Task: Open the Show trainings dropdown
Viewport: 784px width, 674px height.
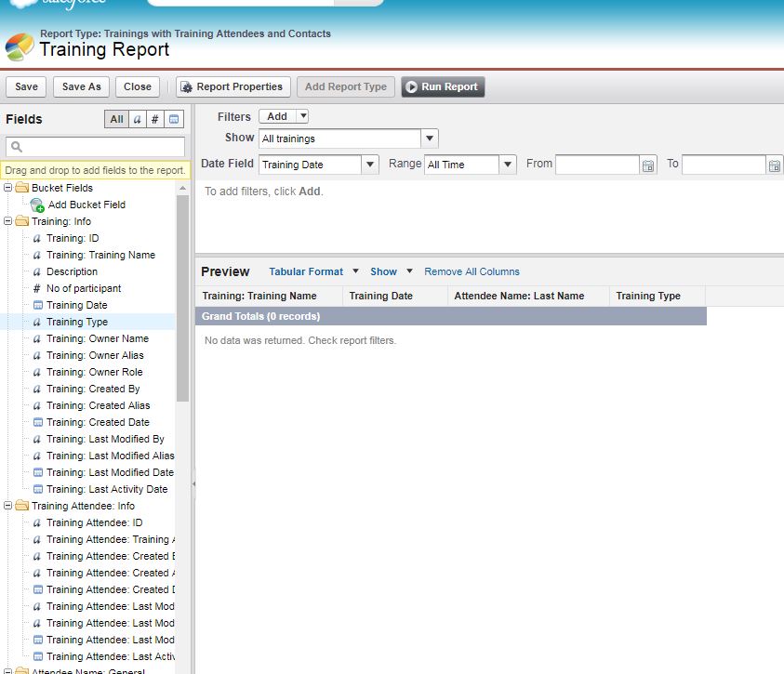Action: [x=429, y=139]
